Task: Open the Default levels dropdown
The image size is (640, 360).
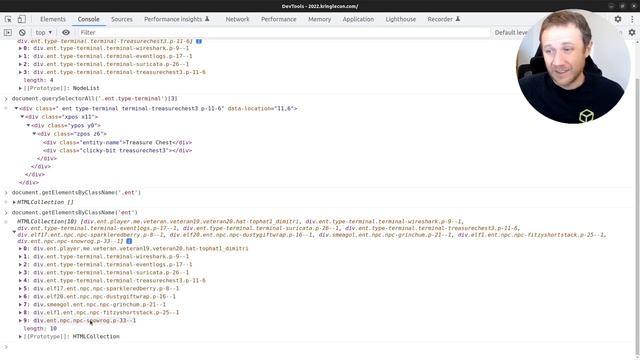Action: tap(511, 32)
